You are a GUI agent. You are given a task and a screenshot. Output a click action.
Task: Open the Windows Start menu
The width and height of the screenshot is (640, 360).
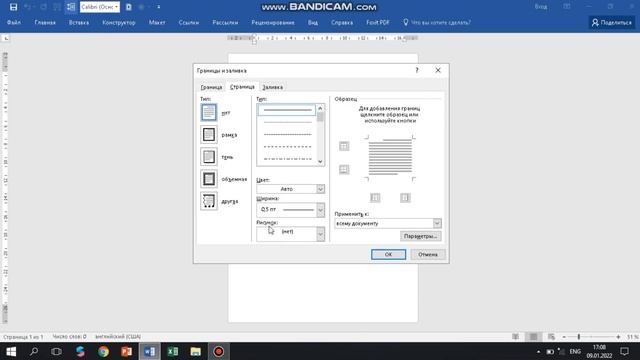tap(11, 351)
